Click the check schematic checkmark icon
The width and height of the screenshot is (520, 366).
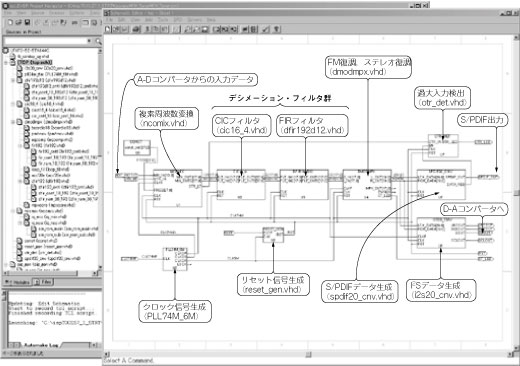(266, 29)
